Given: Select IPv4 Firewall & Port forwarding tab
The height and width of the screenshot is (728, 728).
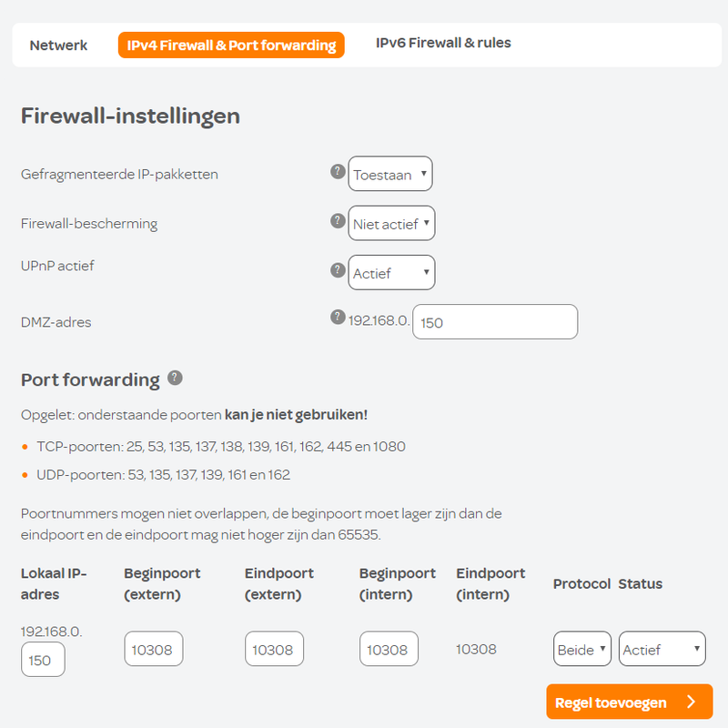Looking at the screenshot, I should click(x=231, y=45).
